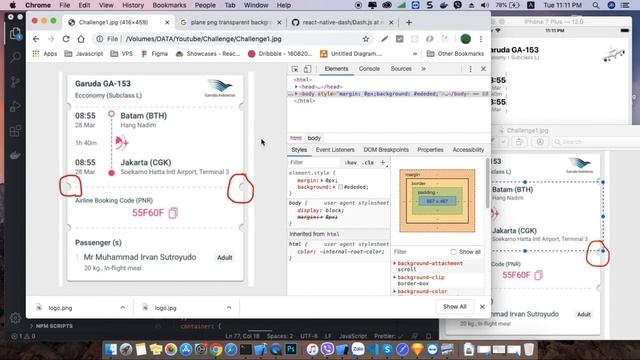Open Apps shortcut in bookmarks bar

(x=45, y=53)
